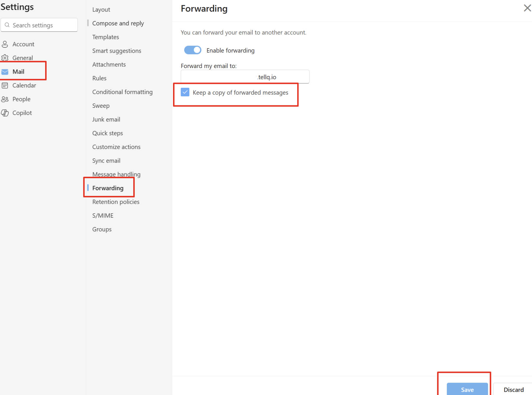Click the Account person icon

point(5,44)
